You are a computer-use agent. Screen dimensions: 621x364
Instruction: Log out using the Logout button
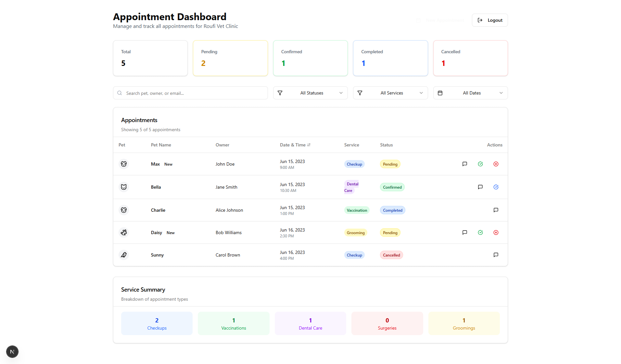(490, 20)
